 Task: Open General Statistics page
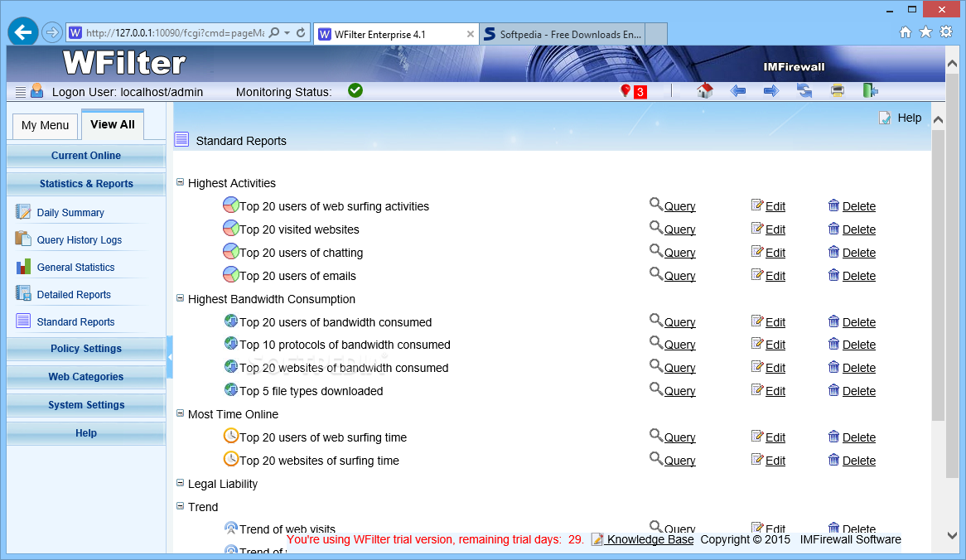(x=75, y=268)
